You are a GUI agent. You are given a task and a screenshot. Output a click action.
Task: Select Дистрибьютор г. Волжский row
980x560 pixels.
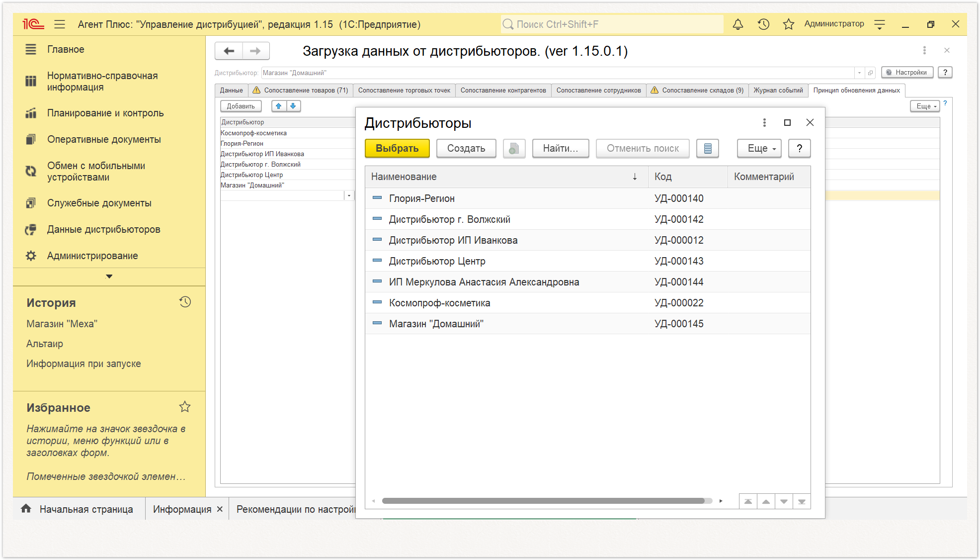[588, 219]
